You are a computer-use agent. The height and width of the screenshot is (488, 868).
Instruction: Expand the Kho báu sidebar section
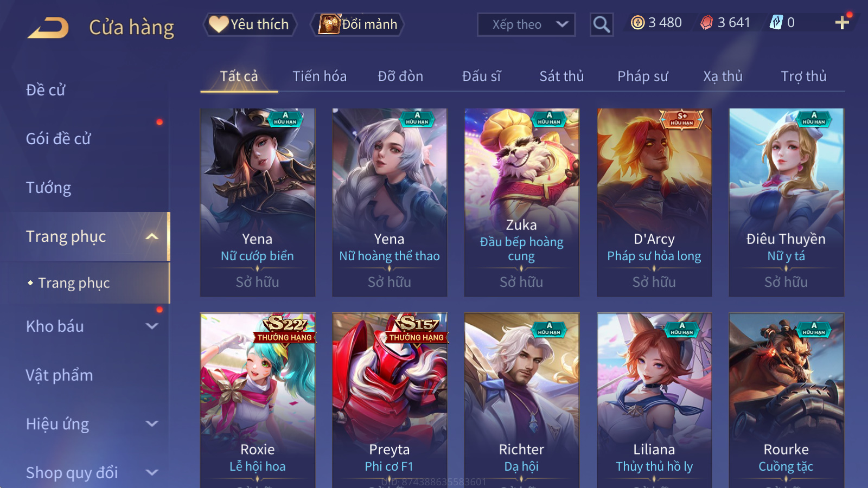152,326
